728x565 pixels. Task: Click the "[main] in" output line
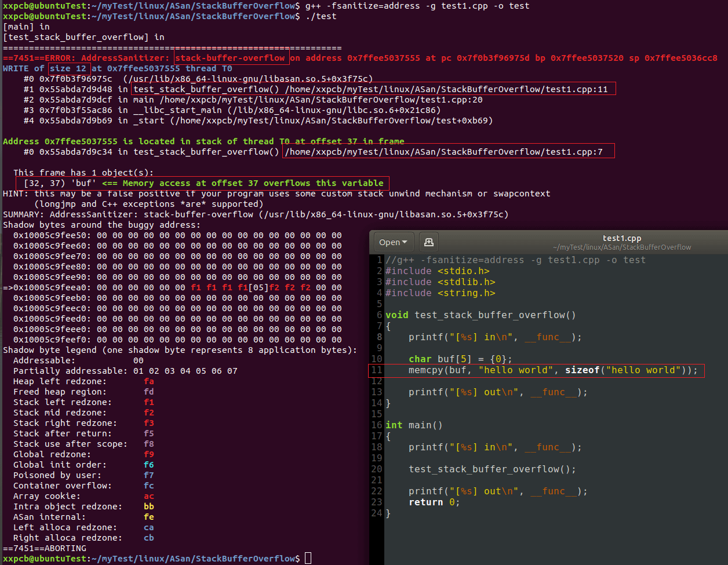pos(27,27)
